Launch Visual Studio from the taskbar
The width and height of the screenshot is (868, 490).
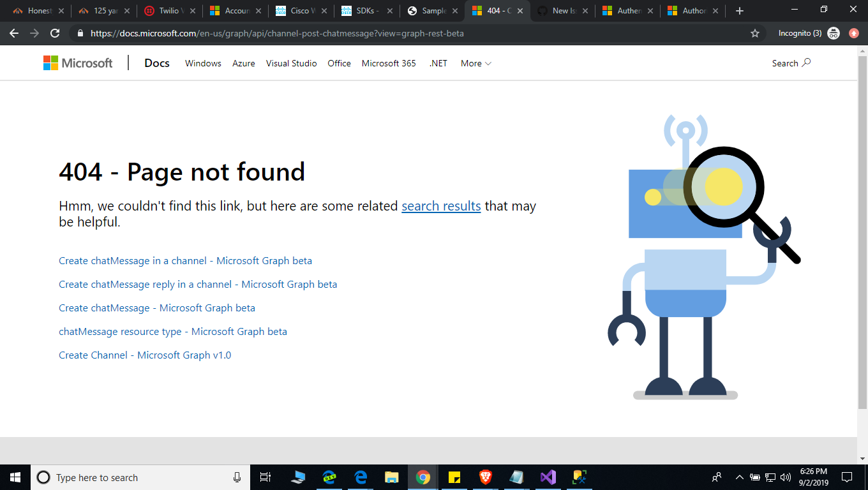[547, 477]
